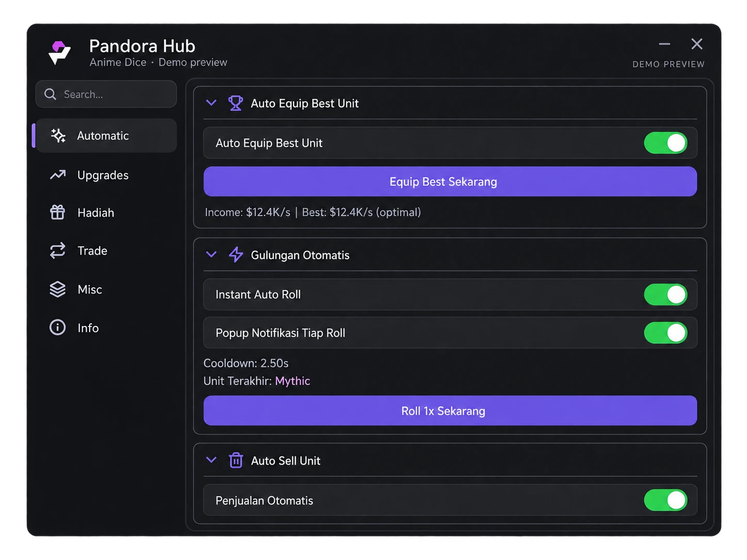Screen dimensions: 747x560
Task: Minimize the Pandora Hub window
Action: pyautogui.click(x=664, y=44)
